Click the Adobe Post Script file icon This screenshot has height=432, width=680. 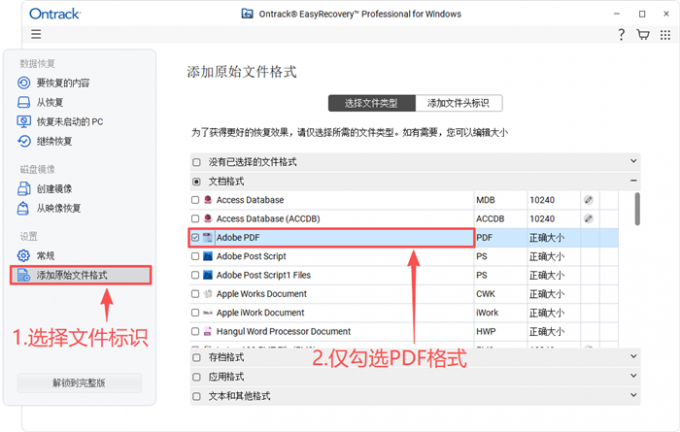coord(208,256)
